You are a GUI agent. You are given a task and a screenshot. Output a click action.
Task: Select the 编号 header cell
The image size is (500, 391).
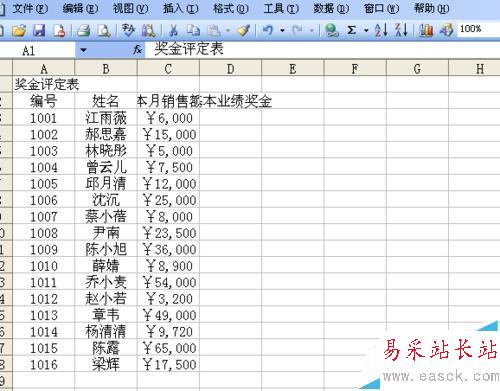pos(44,101)
